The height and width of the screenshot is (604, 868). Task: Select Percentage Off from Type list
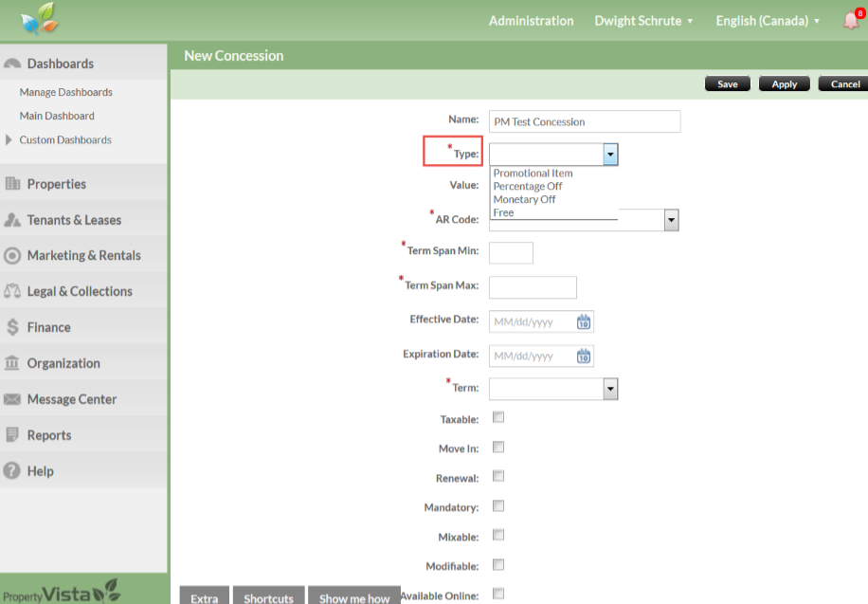pos(528,187)
